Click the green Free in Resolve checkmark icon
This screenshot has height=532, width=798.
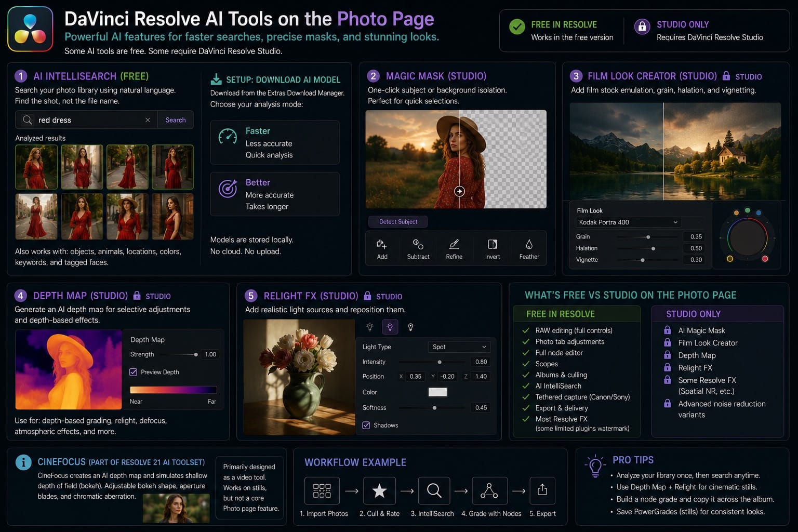[x=517, y=26]
